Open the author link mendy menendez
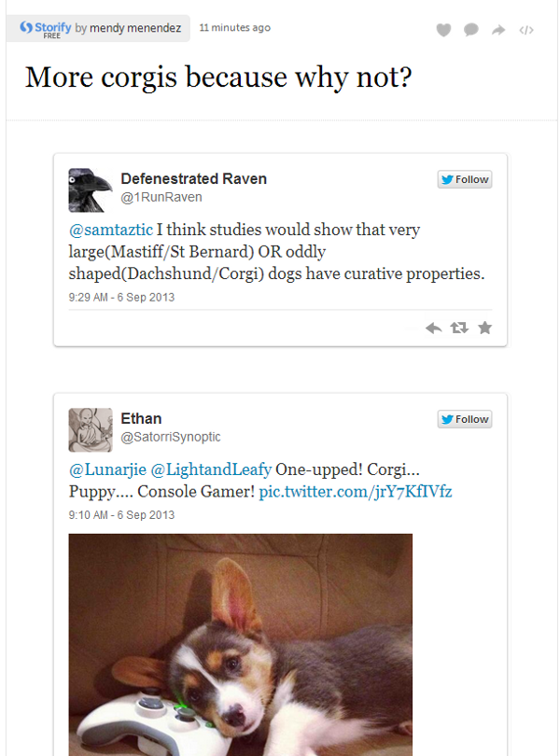This screenshot has width=560, height=756. [x=135, y=28]
